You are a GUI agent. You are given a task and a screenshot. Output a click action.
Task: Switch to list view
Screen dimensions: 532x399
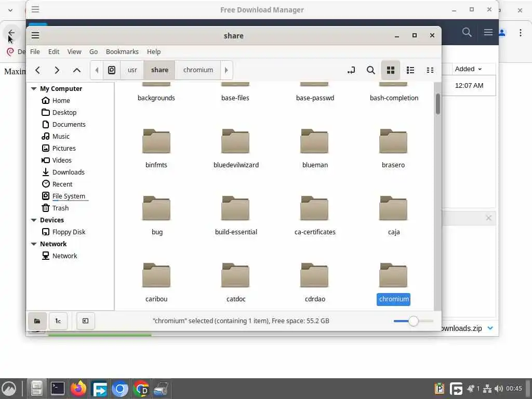coord(410,70)
